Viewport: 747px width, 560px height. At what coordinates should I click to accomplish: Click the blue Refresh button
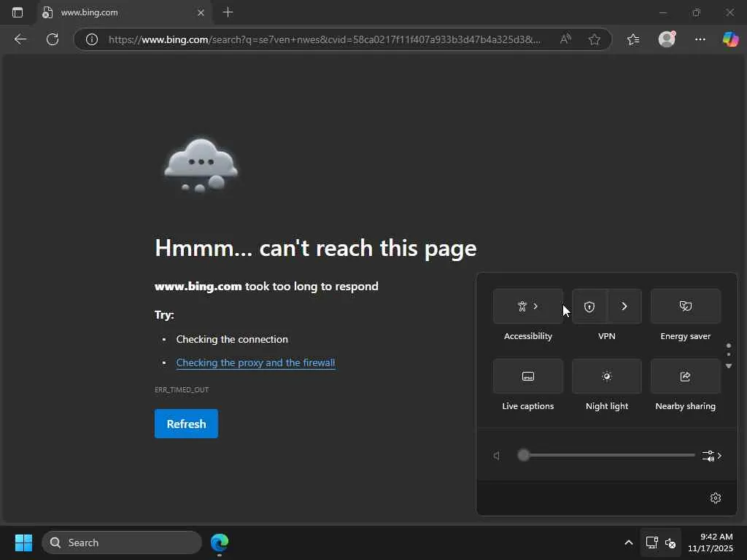[x=186, y=424]
